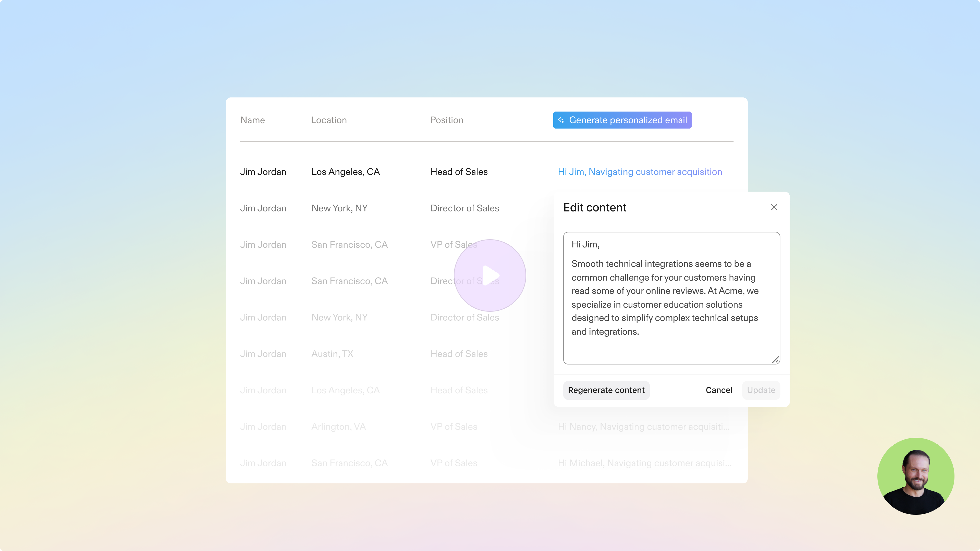The image size is (980, 551).
Task: Click Jim Jordan in the Arlington, VA row
Action: (263, 427)
